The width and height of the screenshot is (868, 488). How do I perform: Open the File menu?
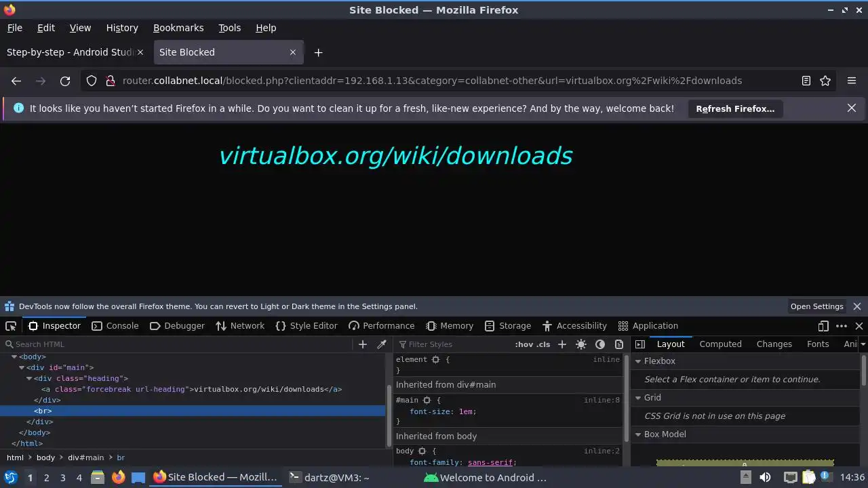(x=14, y=28)
